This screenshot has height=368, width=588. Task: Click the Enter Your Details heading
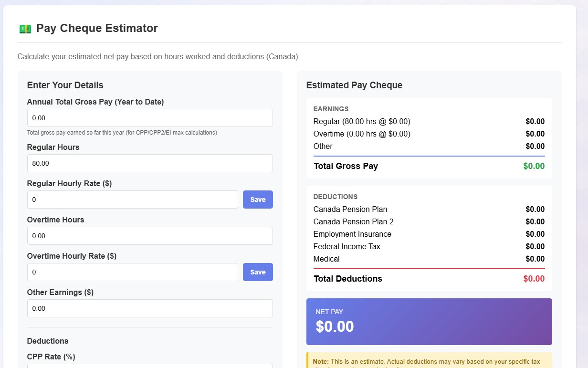65,85
